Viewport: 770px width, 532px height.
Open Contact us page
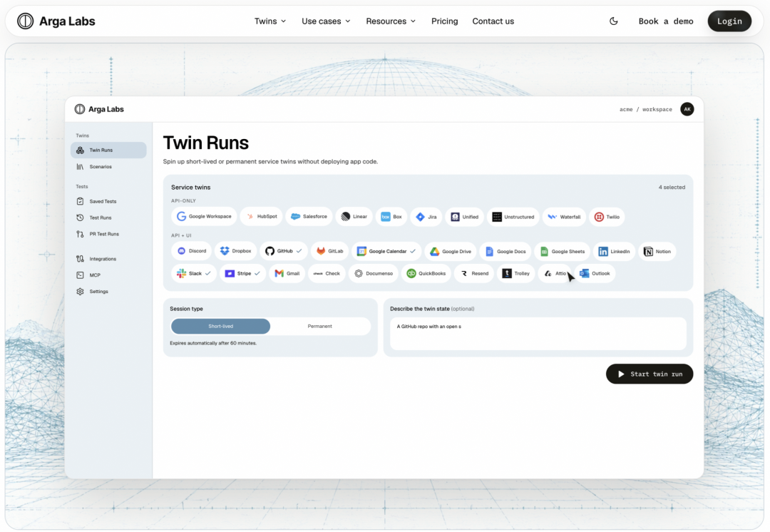click(x=493, y=21)
